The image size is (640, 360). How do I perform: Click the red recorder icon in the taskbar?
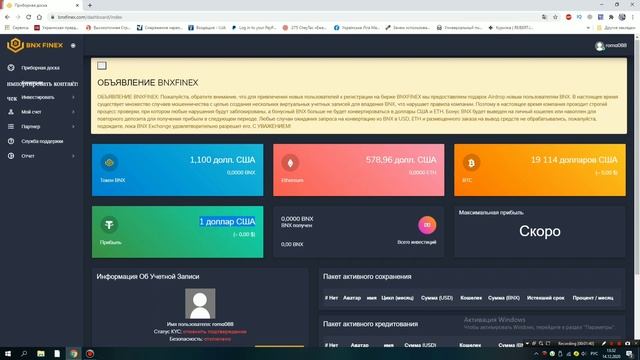pos(90,353)
